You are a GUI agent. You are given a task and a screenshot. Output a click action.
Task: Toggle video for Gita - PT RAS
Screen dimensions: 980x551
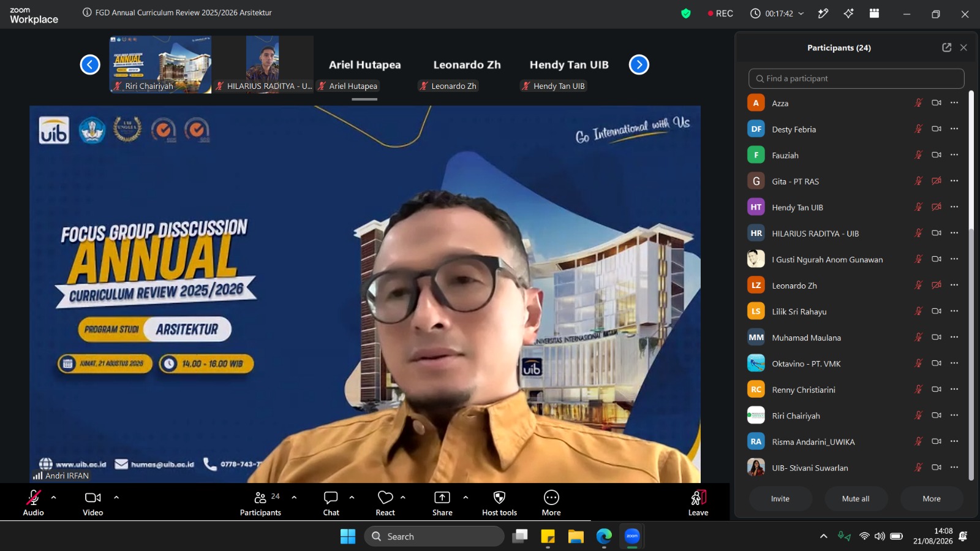[x=936, y=181]
